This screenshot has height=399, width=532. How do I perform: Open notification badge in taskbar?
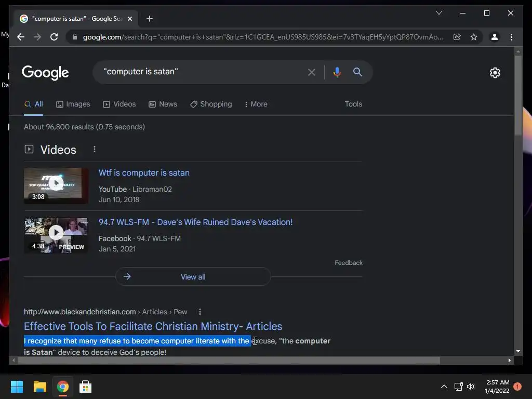[517, 387]
